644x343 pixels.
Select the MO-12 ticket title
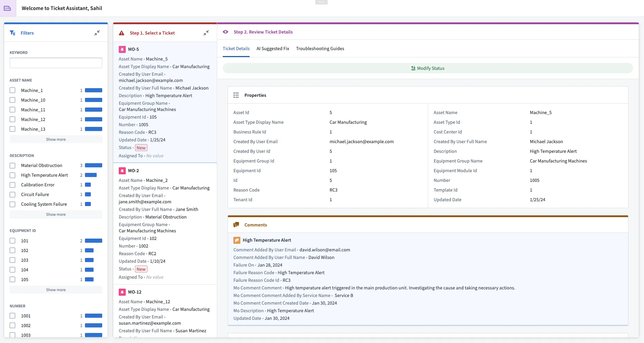135,292
